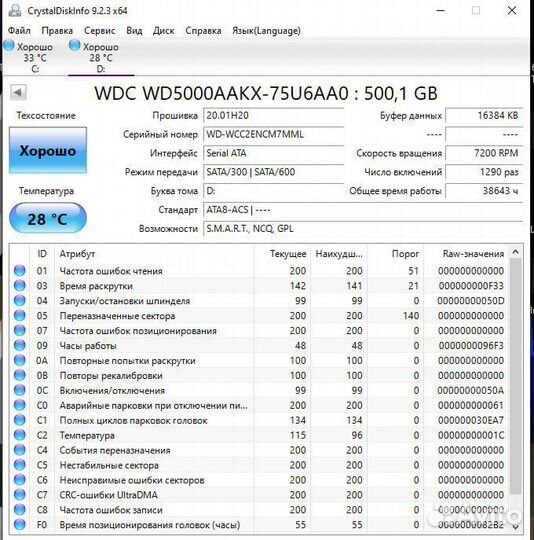Click status orb for Время раскрутки
Viewport: 534px width, 540px height.
click(x=20, y=285)
